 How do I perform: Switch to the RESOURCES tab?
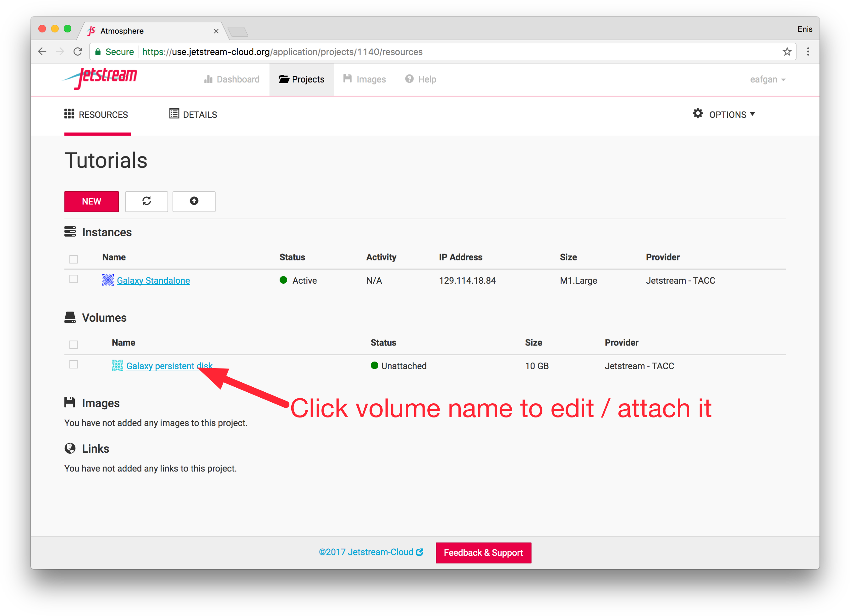click(97, 115)
